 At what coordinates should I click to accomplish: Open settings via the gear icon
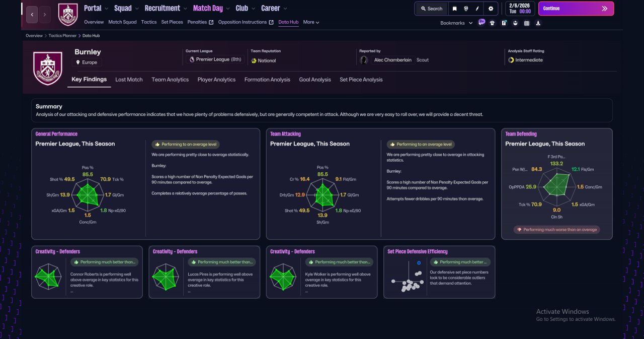(x=491, y=9)
